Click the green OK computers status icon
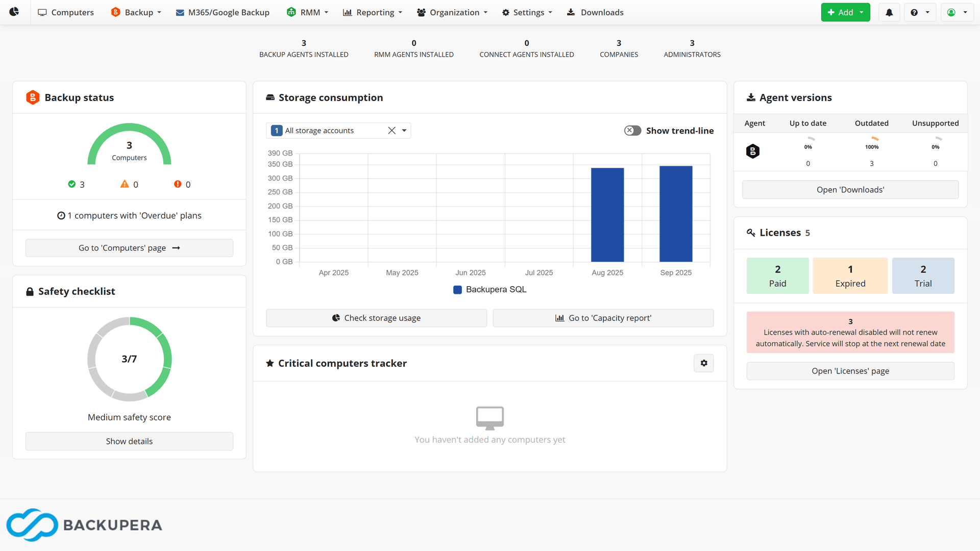Viewport: 980px width, 551px height. tap(72, 184)
